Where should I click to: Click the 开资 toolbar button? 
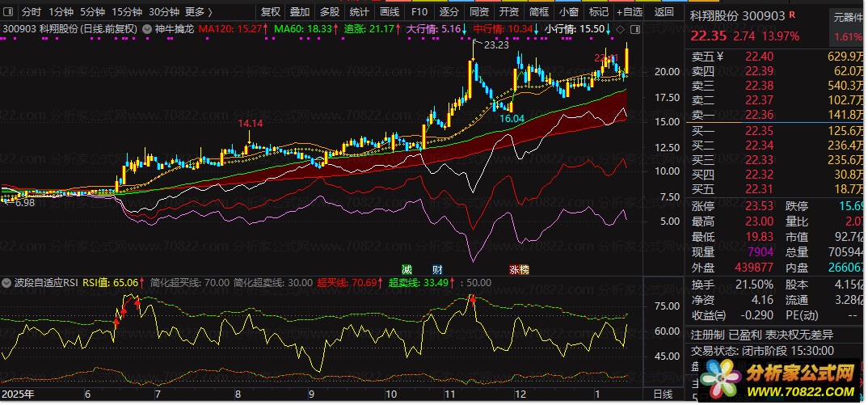click(x=508, y=11)
